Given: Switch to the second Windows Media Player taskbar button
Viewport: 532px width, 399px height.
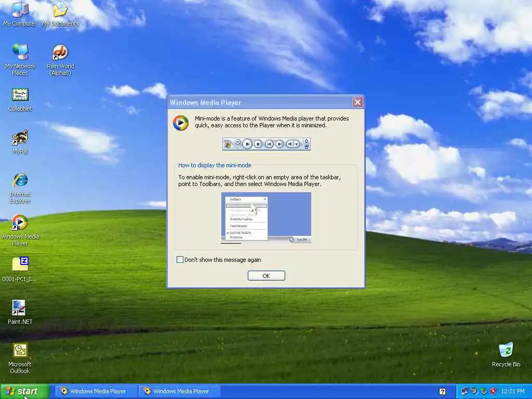Looking at the screenshot, I should (179, 391).
